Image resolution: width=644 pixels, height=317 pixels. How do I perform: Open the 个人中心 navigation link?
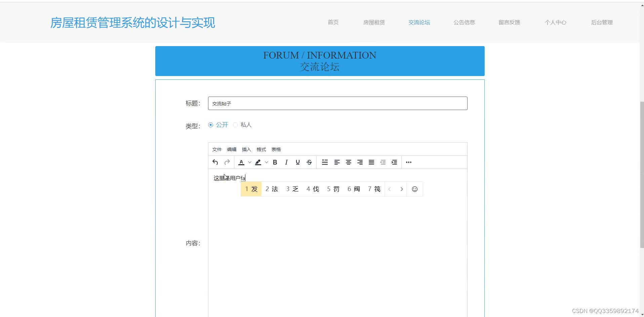(556, 22)
